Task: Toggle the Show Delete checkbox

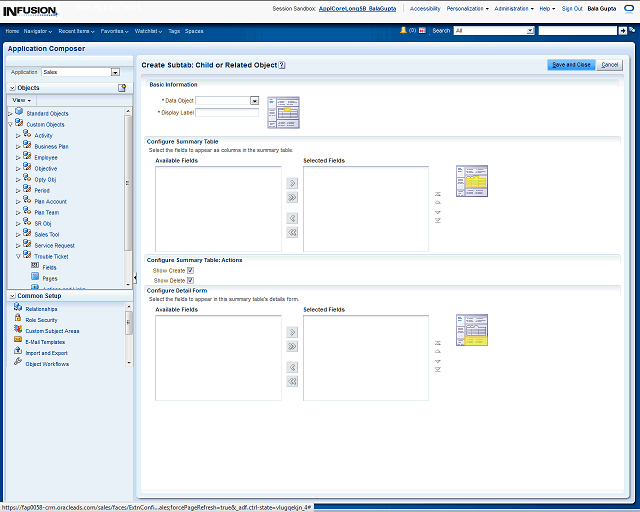Action: point(190,280)
